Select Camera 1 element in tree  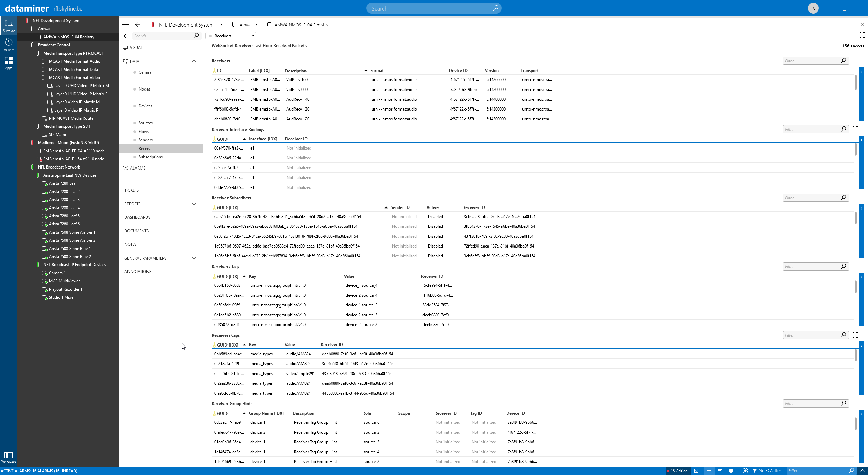tap(57, 273)
